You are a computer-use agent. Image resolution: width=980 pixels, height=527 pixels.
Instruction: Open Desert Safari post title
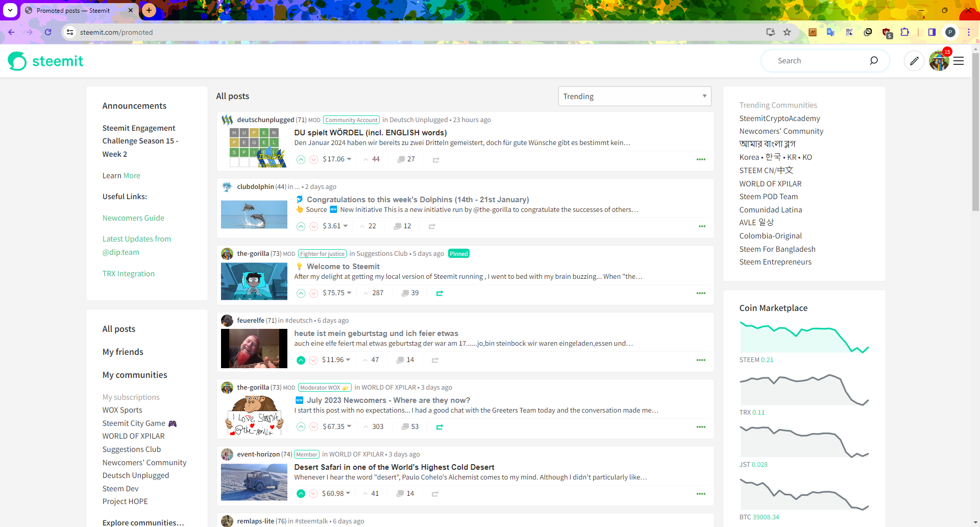click(x=394, y=467)
